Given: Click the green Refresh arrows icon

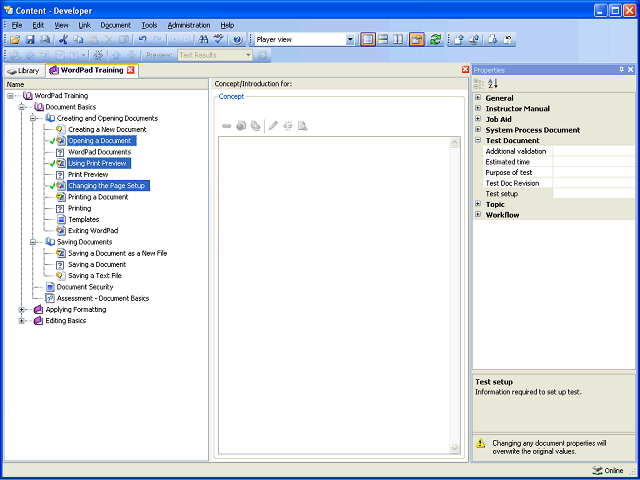Looking at the screenshot, I should [436, 40].
